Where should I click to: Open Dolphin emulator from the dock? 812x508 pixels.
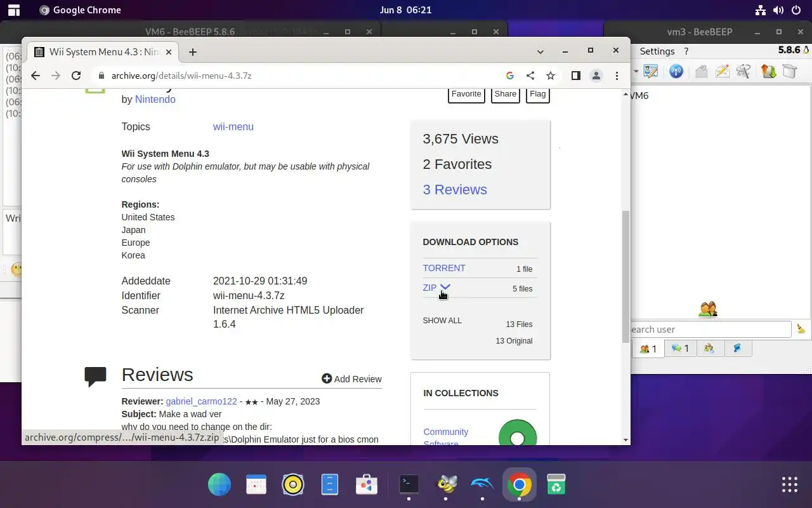tap(482, 485)
